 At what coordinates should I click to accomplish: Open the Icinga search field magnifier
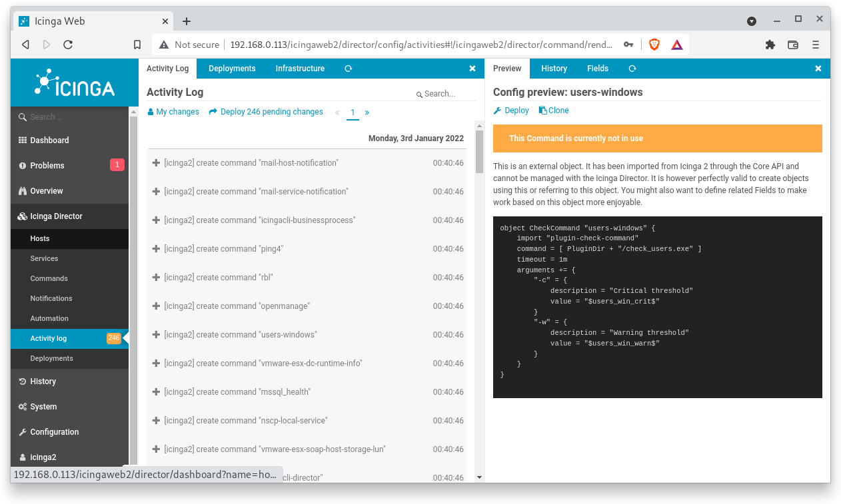coord(23,116)
